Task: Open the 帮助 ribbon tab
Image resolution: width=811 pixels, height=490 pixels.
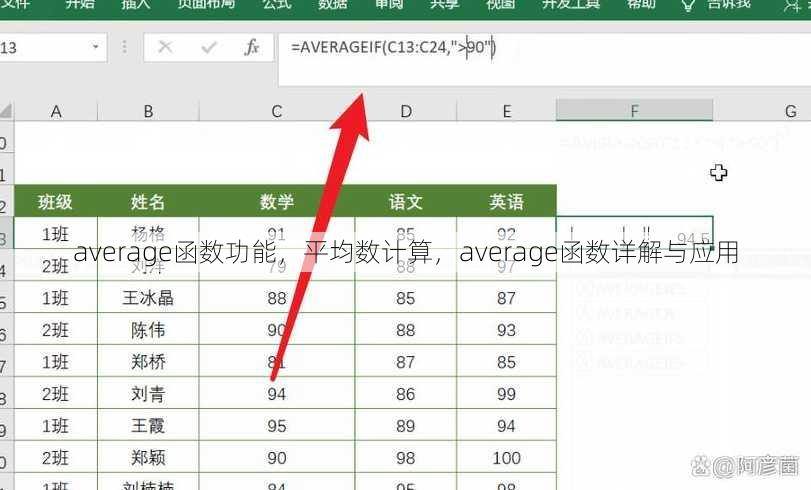Action: [641, 5]
